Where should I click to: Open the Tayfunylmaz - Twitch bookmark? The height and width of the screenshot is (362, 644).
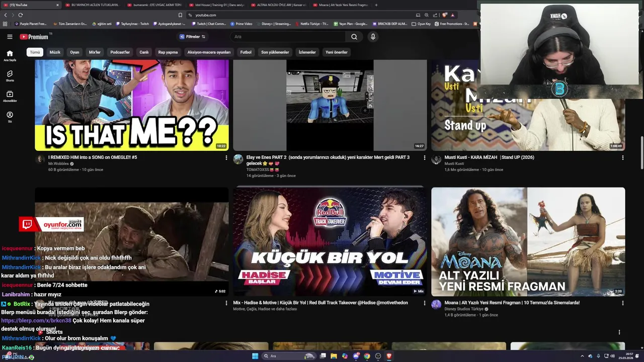tap(132, 24)
